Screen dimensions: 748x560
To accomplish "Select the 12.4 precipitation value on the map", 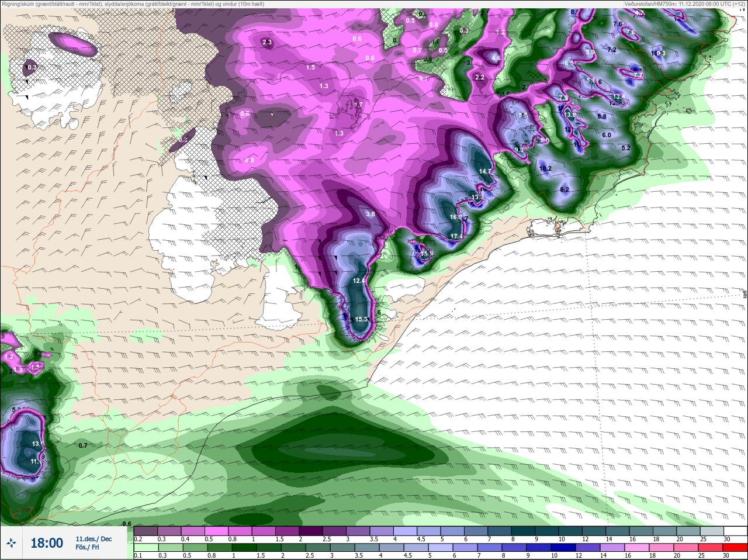I will coord(359,281).
